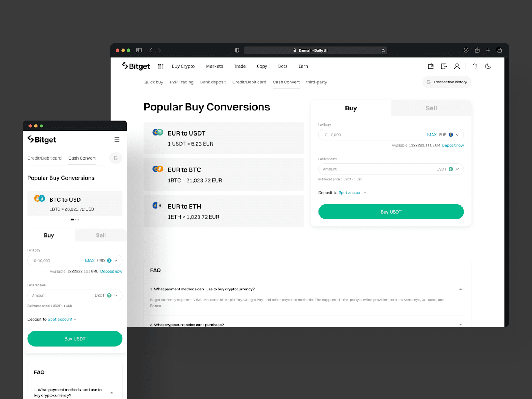
Task: Open desktop USDT receive currency dropdown
Action: click(x=448, y=169)
